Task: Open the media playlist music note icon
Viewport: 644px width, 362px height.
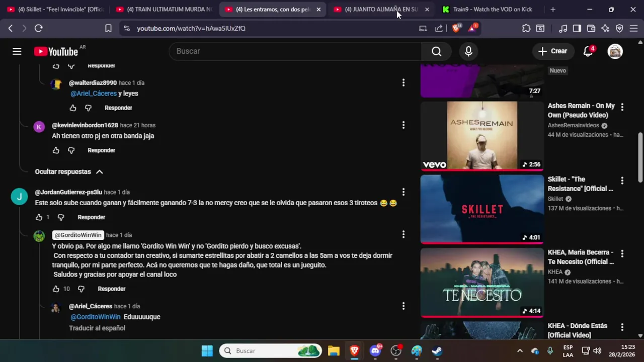Action: coord(563,28)
